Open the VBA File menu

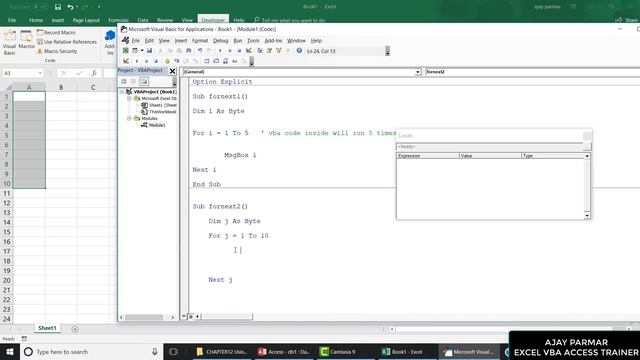136,40
